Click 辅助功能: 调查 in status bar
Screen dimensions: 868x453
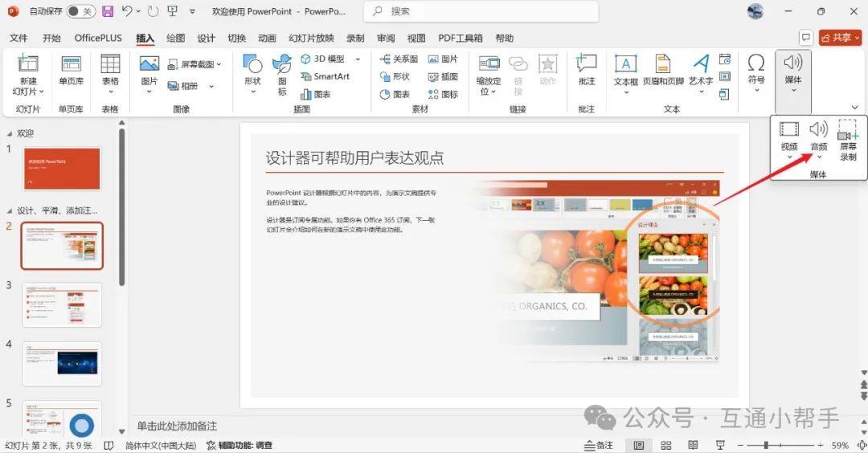pos(240,445)
